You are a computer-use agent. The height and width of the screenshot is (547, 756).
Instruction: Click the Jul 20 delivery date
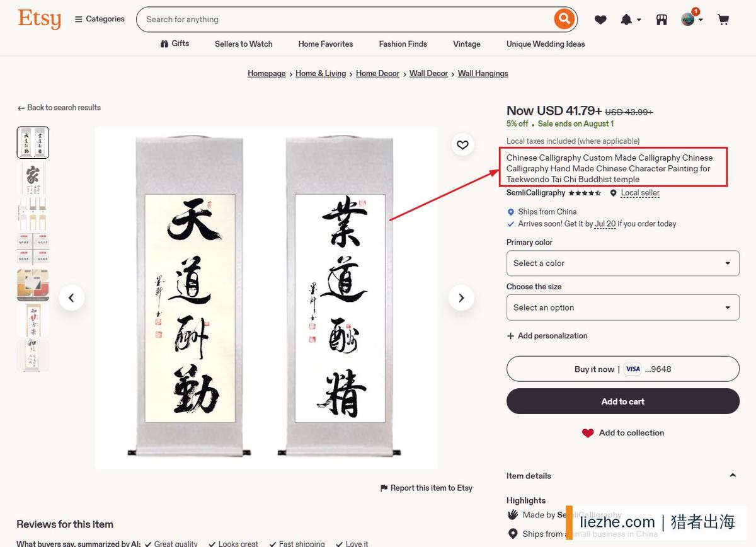(605, 224)
